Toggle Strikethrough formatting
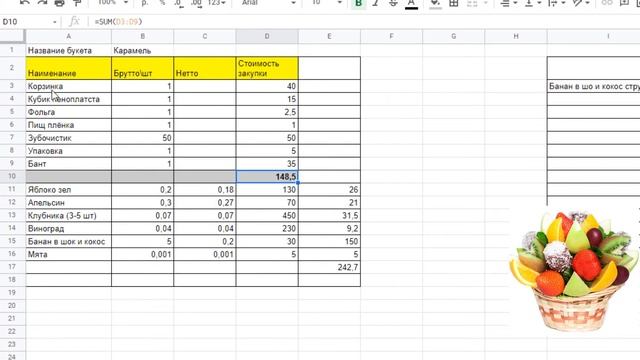The width and height of the screenshot is (640, 360). tap(393, 2)
